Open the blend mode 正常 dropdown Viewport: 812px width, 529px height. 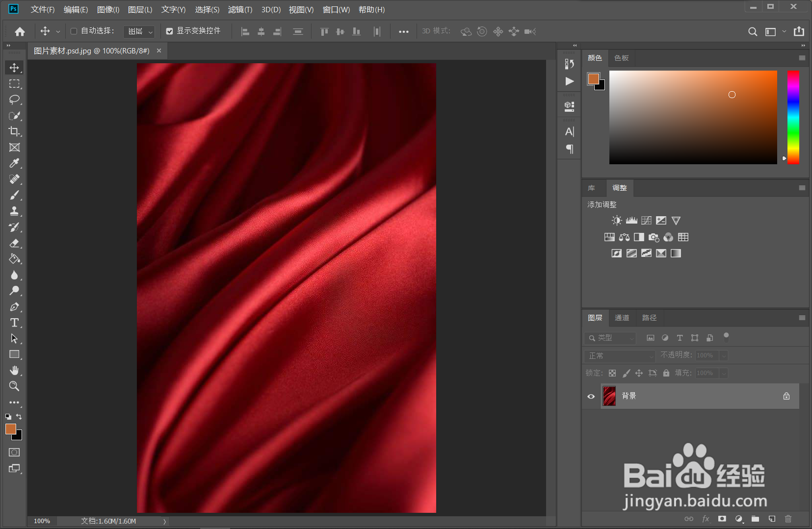click(620, 355)
